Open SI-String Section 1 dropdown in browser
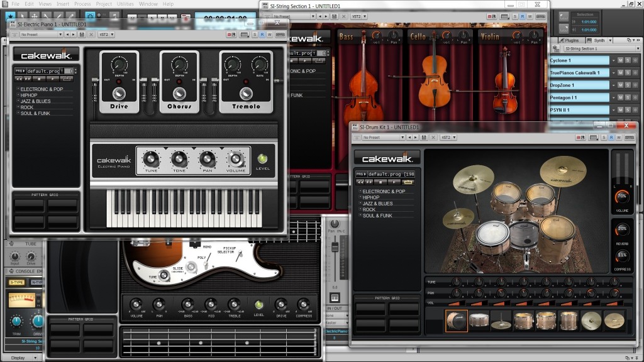The image size is (644, 362). point(602,48)
